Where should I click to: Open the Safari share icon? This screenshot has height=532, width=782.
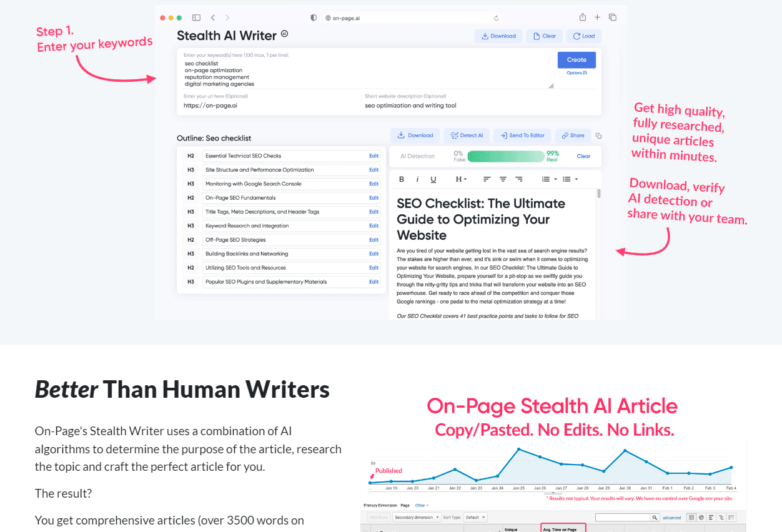coord(582,17)
